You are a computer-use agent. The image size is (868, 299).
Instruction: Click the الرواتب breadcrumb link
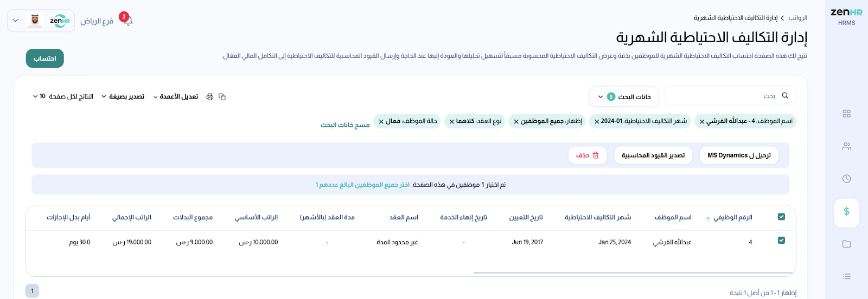(797, 18)
